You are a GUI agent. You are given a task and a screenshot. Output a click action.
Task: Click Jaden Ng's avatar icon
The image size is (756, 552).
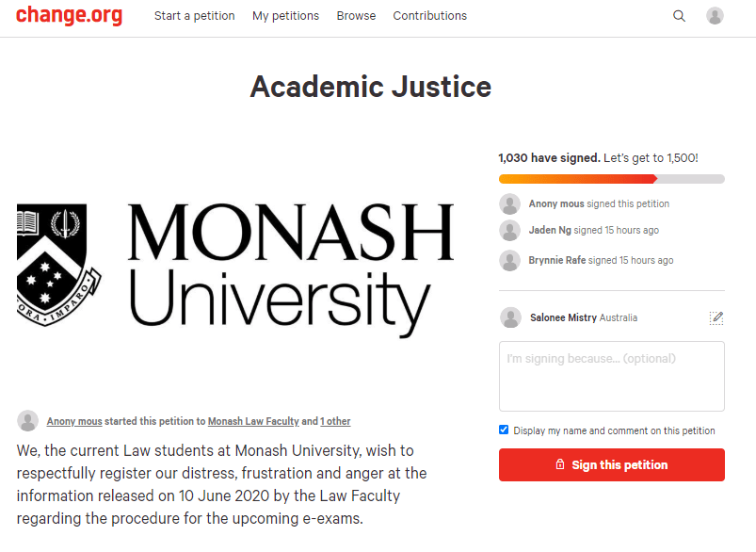click(x=510, y=231)
